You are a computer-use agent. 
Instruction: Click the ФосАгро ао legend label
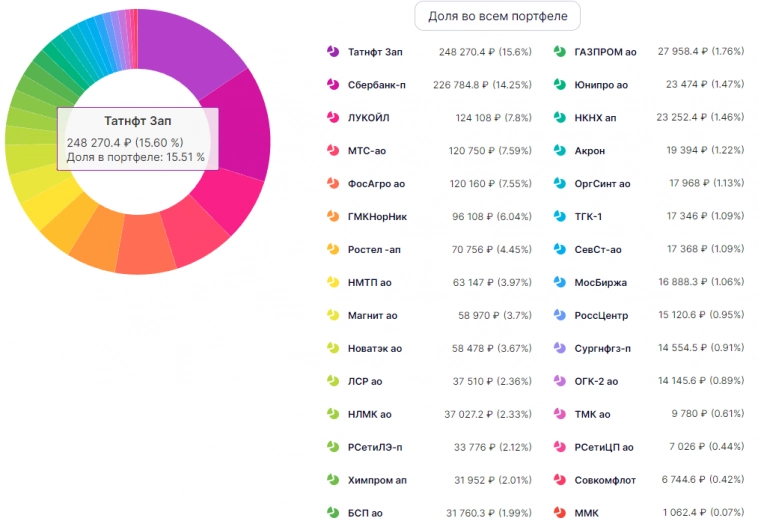click(x=377, y=183)
